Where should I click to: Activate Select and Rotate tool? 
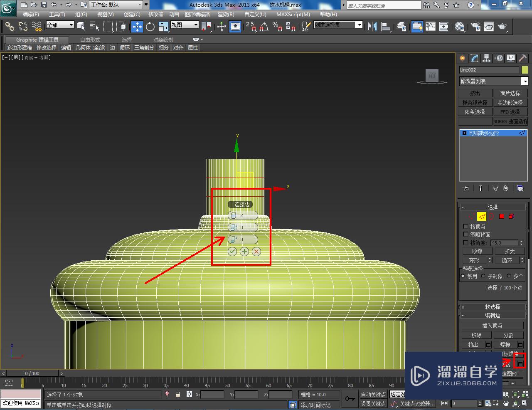(150, 26)
